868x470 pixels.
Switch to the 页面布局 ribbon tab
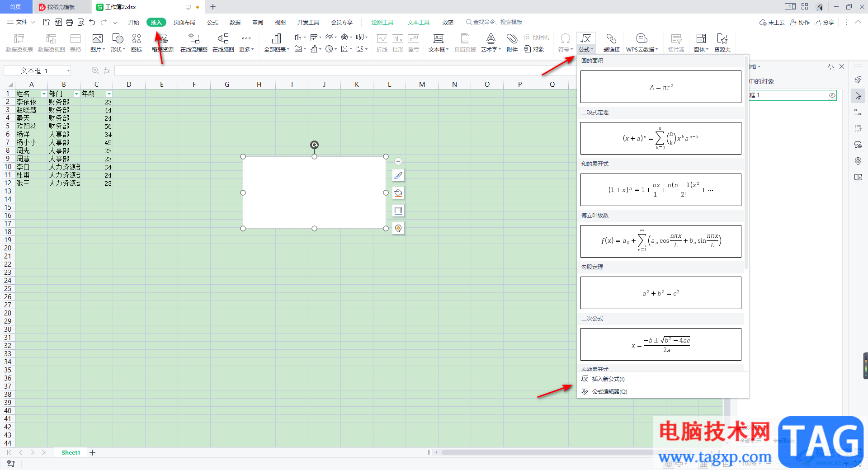[x=184, y=22]
